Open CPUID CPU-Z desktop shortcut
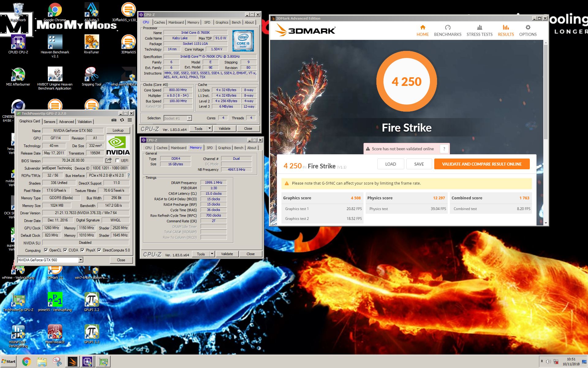 (18, 44)
